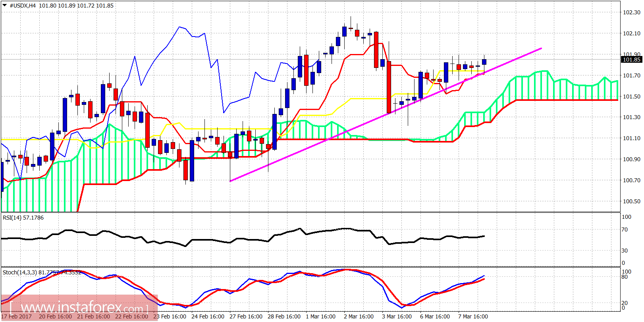Click the 24 Feb 16:00 time label
The height and width of the screenshot is (322, 644).
pos(208,316)
